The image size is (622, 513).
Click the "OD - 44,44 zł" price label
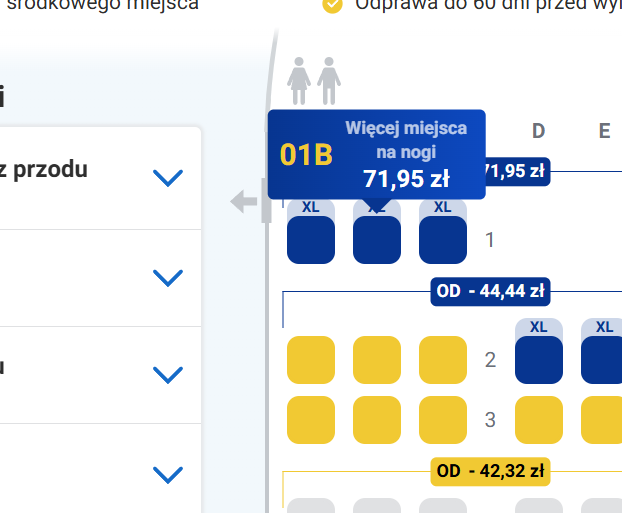pyautogui.click(x=490, y=292)
